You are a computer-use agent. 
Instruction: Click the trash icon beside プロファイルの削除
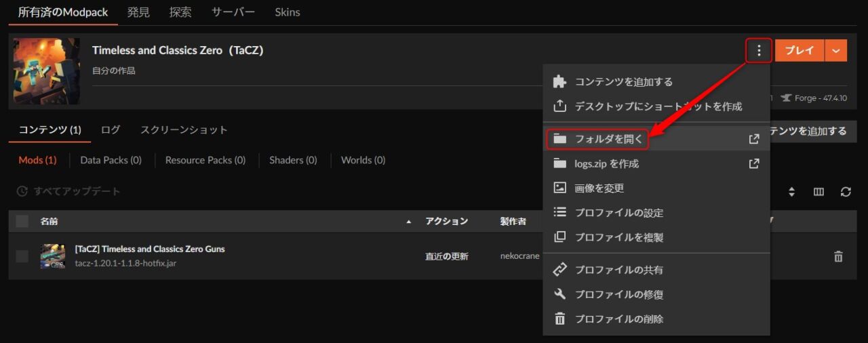click(x=559, y=319)
